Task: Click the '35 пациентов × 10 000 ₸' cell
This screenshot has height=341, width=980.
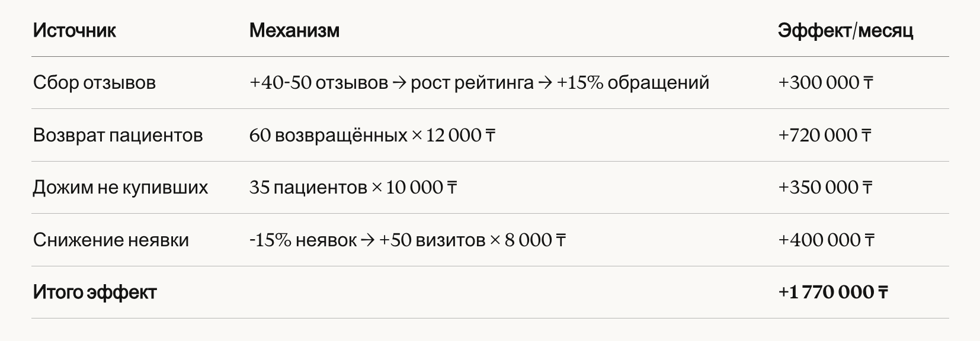Action: tap(353, 188)
